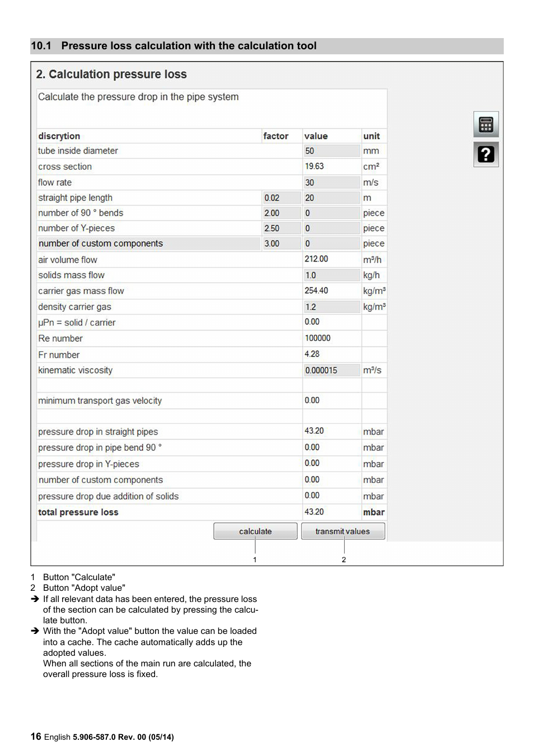This screenshot has height=756, width=534.
Task: Edit the number of 90° bends value
Action: (331, 213)
